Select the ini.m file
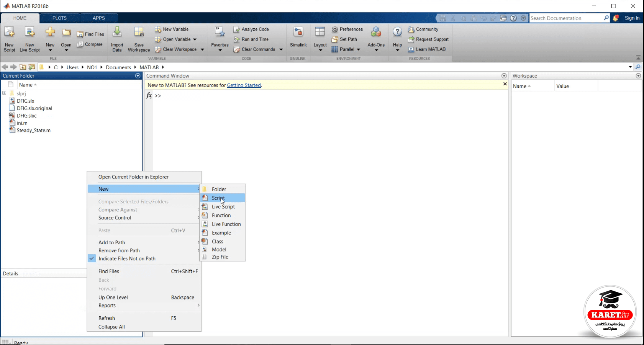This screenshot has width=644, height=345. (22, 123)
